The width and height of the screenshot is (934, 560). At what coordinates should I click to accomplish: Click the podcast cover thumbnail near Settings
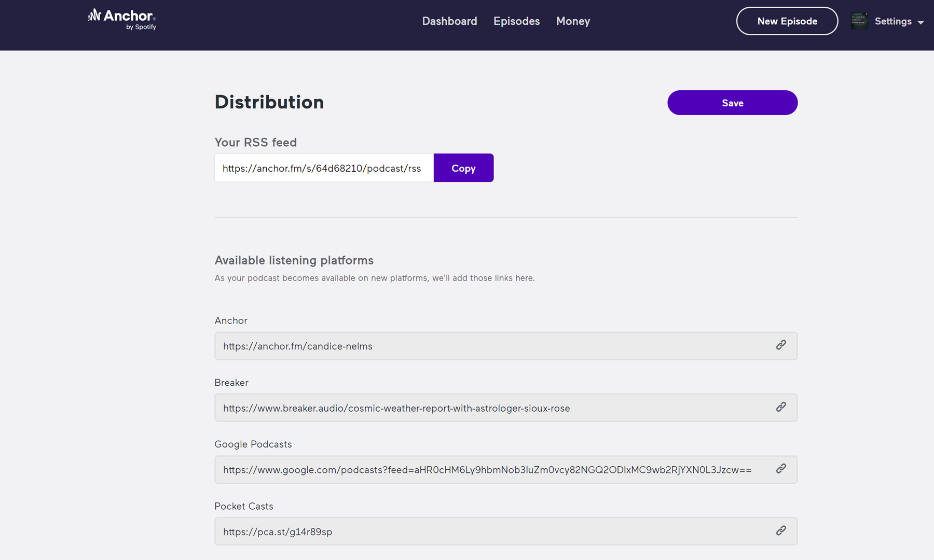pyautogui.click(x=859, y=21)
